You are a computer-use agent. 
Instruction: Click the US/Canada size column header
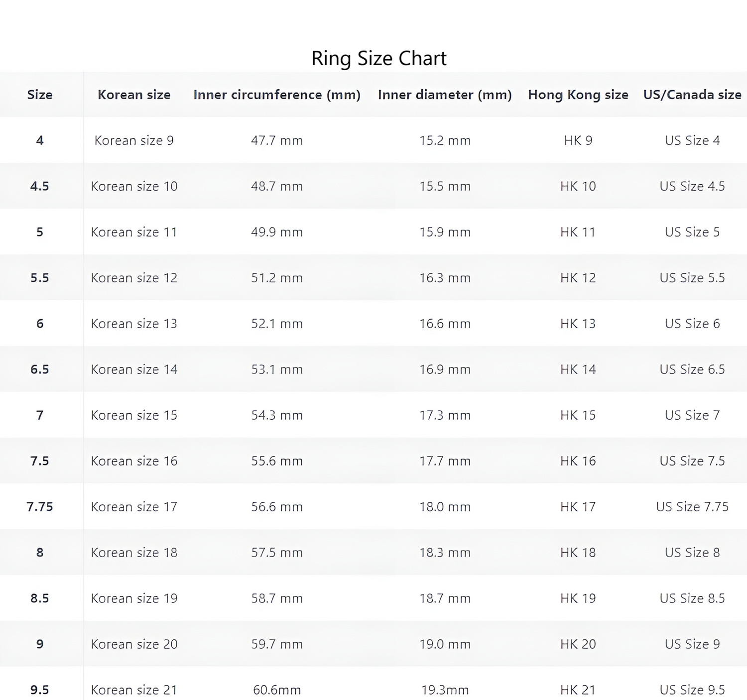point(692,95)
